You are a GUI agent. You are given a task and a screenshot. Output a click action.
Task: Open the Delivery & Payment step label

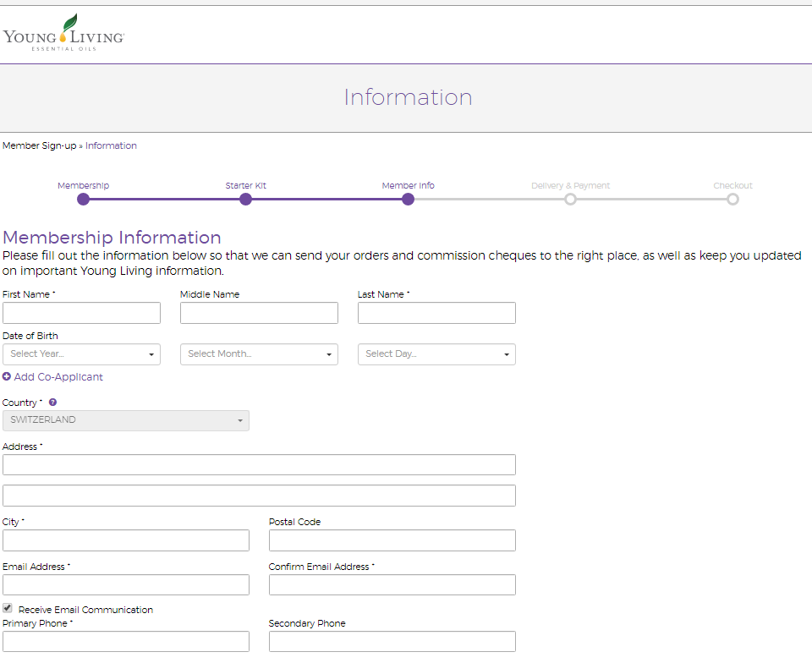(571, 185)
